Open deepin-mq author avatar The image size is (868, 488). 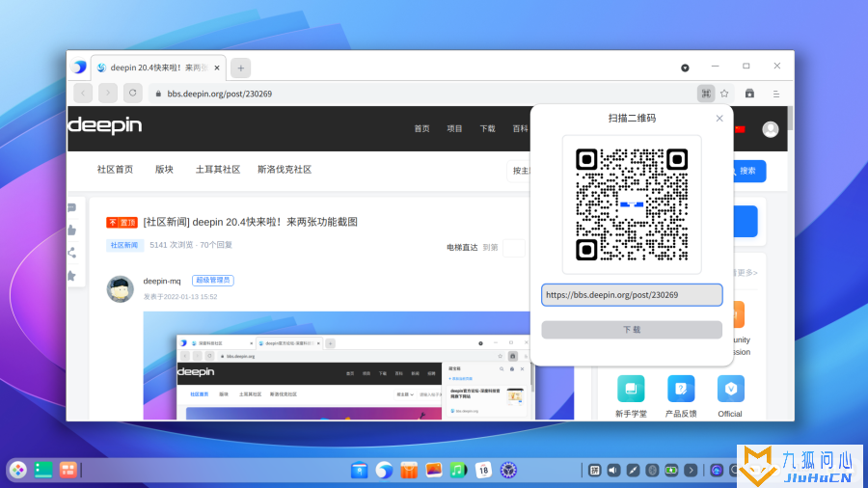[121, 288]
